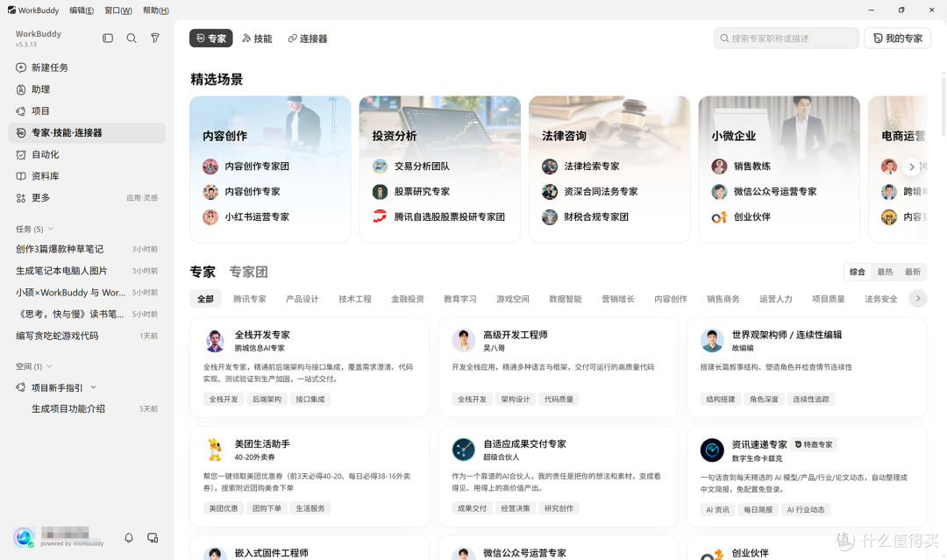Filter by 游戏空间 category
The height and width of the screenshot is (560, 947).
coord(513,299)
